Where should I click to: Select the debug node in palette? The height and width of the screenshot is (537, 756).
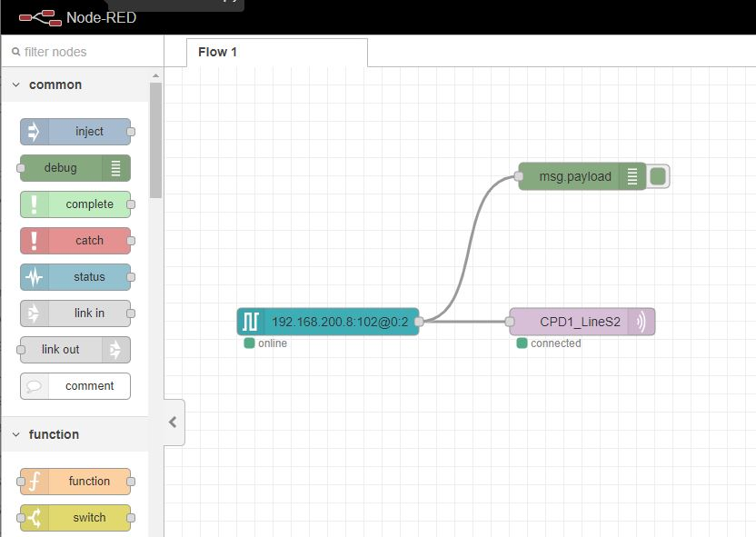pyautogui.click(x=75, y=168)
